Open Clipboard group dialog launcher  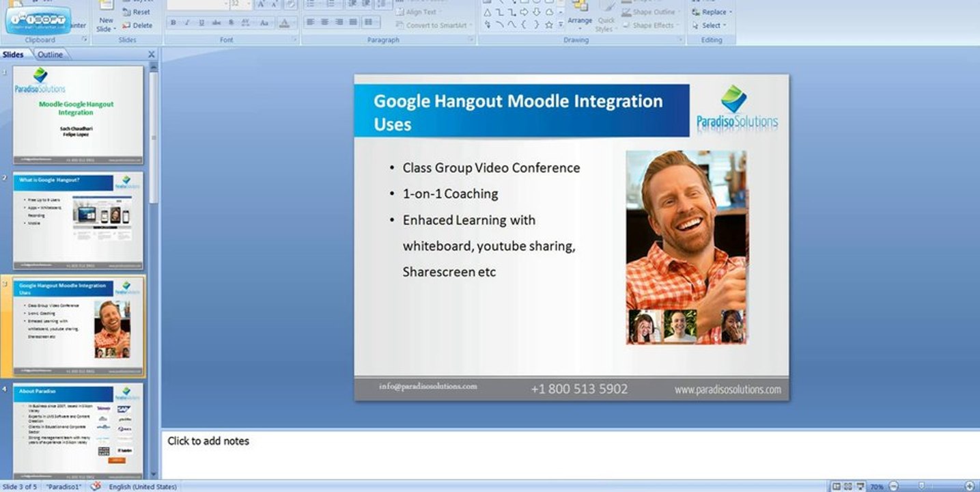point(85,40)
